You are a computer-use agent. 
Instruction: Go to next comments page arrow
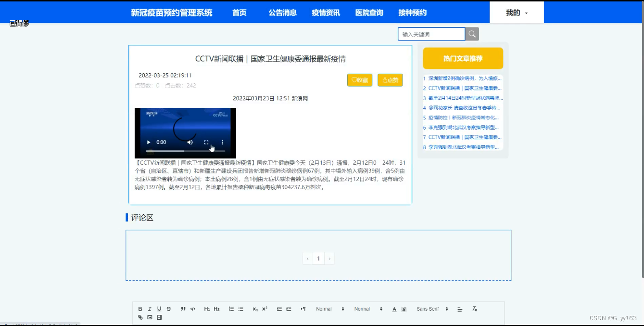tap(329, 259)
